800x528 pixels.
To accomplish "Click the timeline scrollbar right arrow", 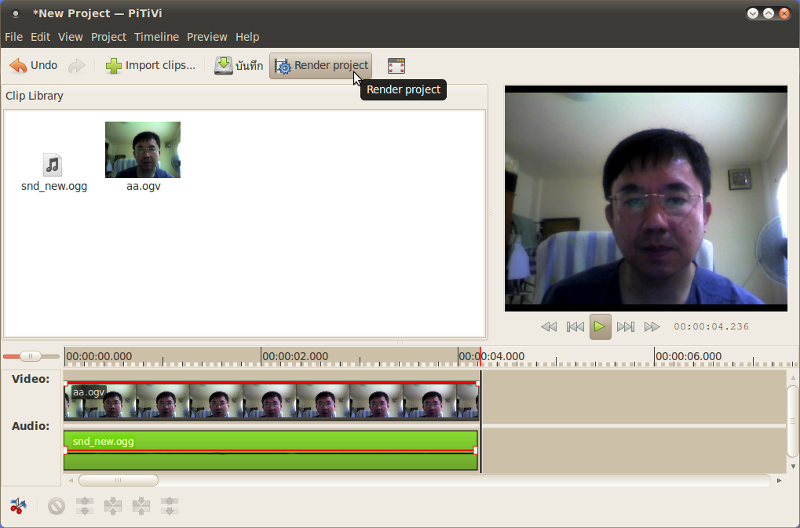I will pyautogui.click(x=779, y=480).
